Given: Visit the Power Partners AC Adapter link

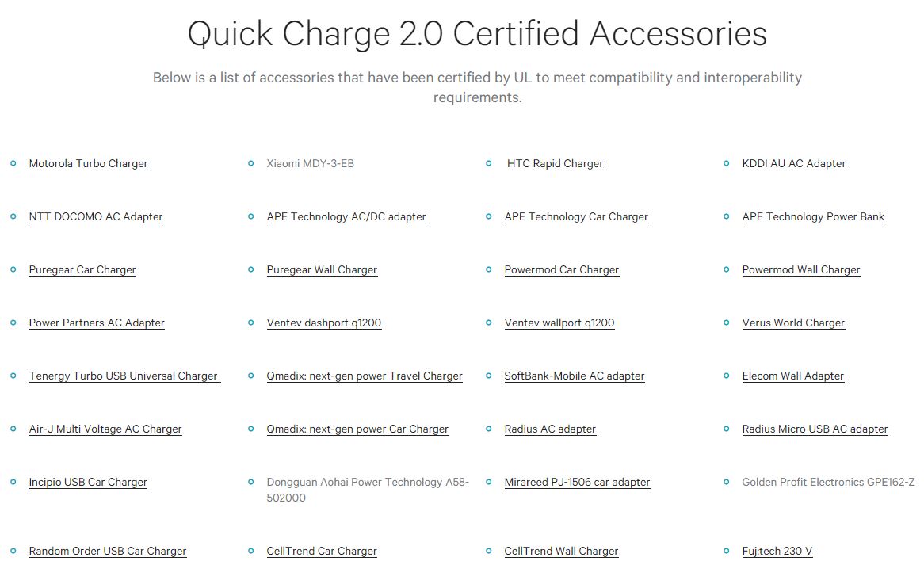Looking at the screenshot, I should click(x=97, y=323).
